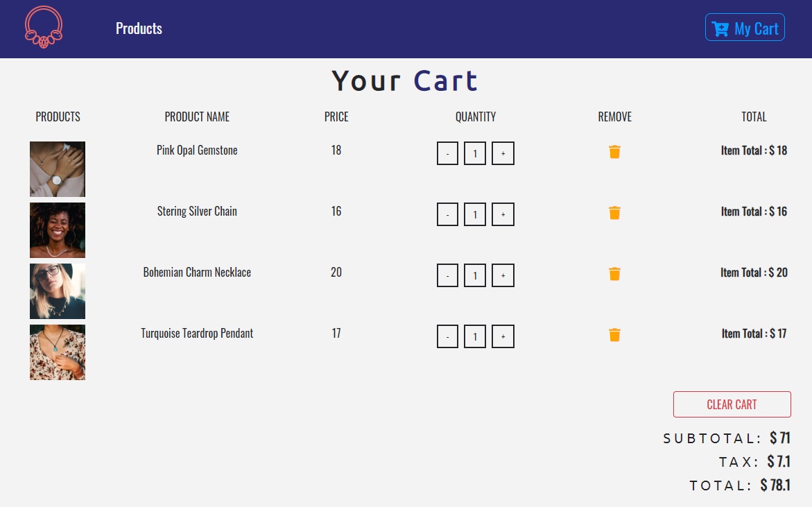Remove Bohemian Charm Necklace using trash icon
812x507 pixels.
[614, 274]
